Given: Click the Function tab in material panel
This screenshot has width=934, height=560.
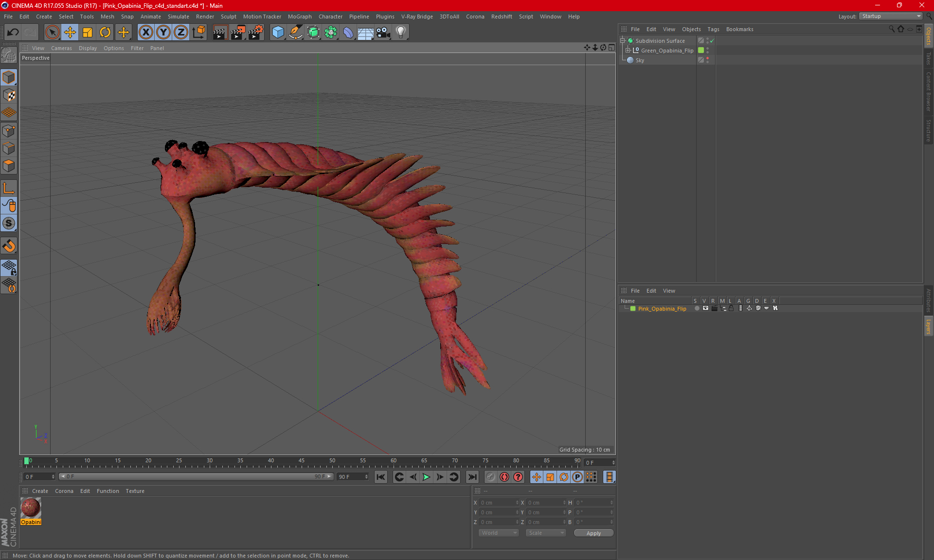Looking at the screenshot, I should point(107,490).
